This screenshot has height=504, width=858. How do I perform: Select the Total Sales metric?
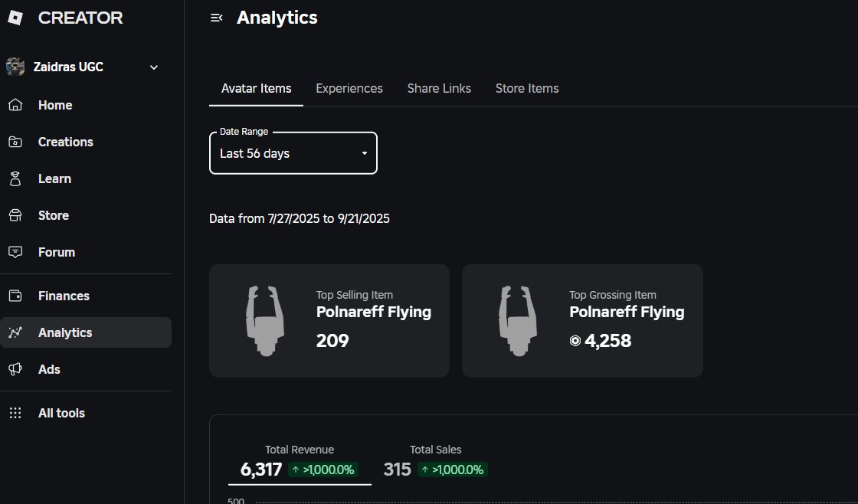click(x=435, y=460)
